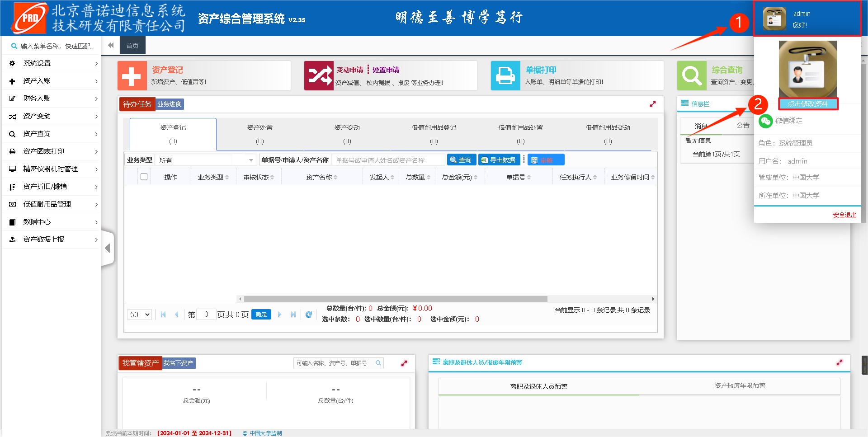Open the 变动申请 shuffle icon tile
Viewport: 868px width, 437px height.
tap(319, 76)
